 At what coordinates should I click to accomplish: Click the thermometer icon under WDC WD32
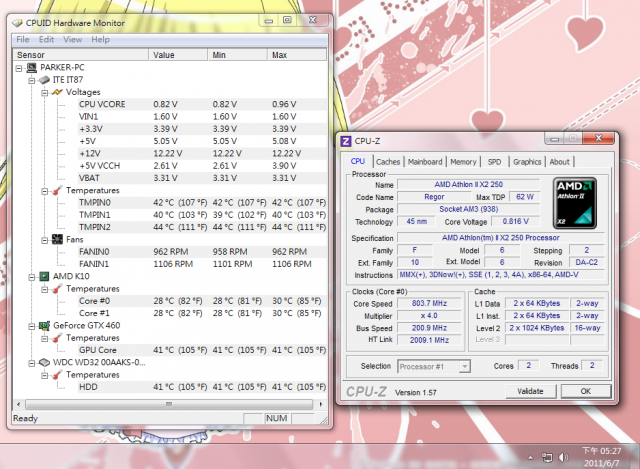(57, 375)
